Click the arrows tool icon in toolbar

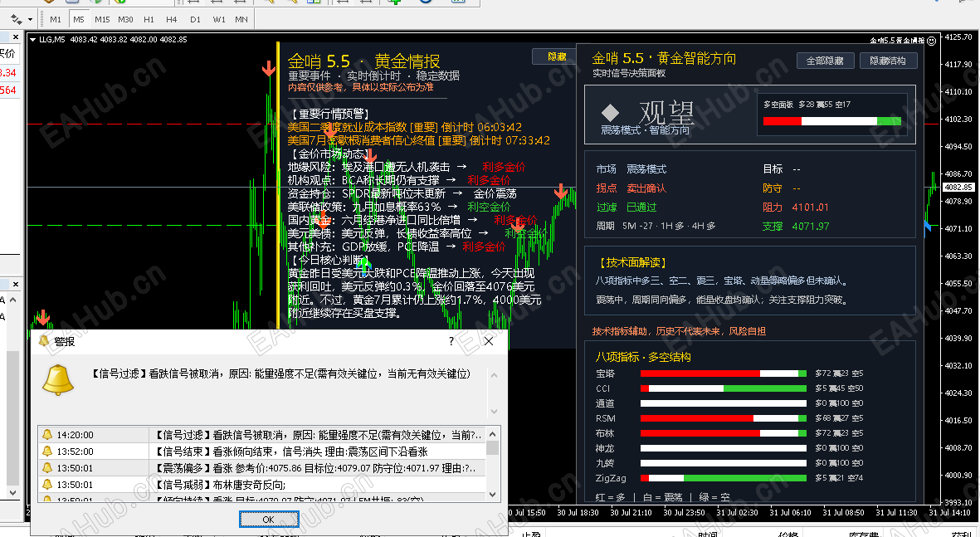pyautogui.click(x=17, y=19)
